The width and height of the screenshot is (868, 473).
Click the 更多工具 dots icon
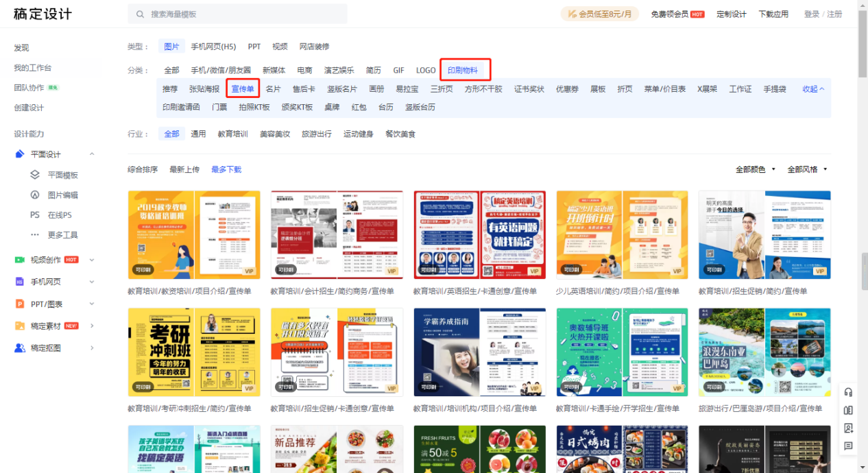coord(35,234)
